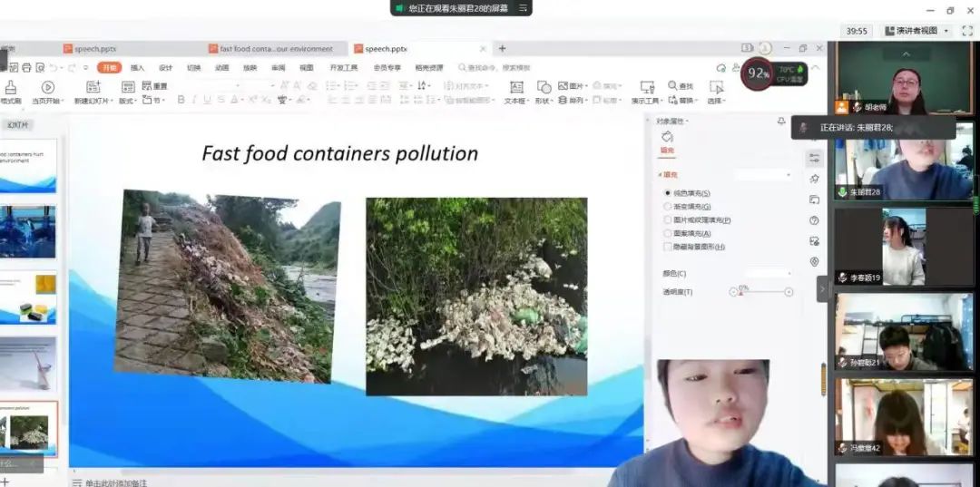Viewport: 980px width, 487px height.
Task: Click the Shapes icon in the ribbon
Action: [x=544, y=87]
